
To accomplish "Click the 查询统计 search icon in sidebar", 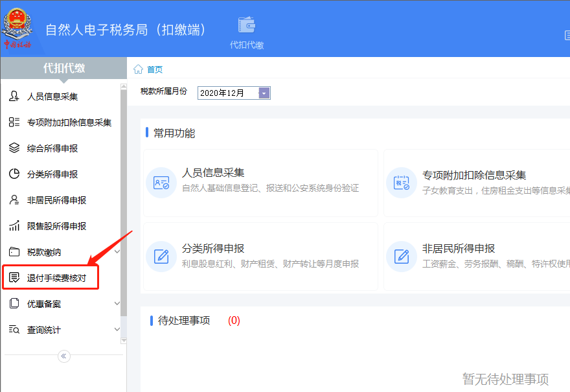I will [14, 329].
